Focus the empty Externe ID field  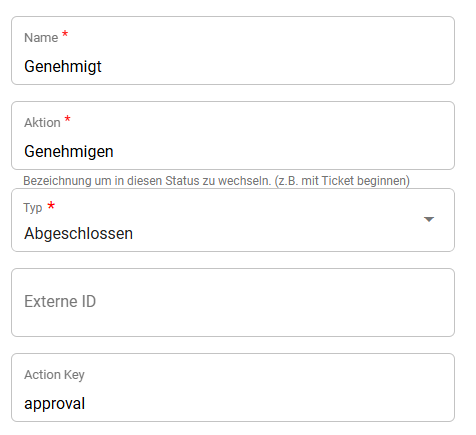point(233,303)
